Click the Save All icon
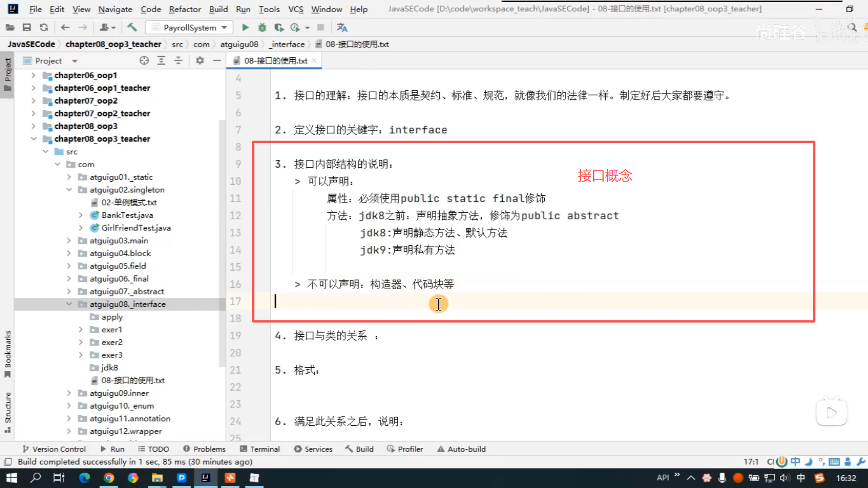 pyautogui.click(x=27, y=28)
